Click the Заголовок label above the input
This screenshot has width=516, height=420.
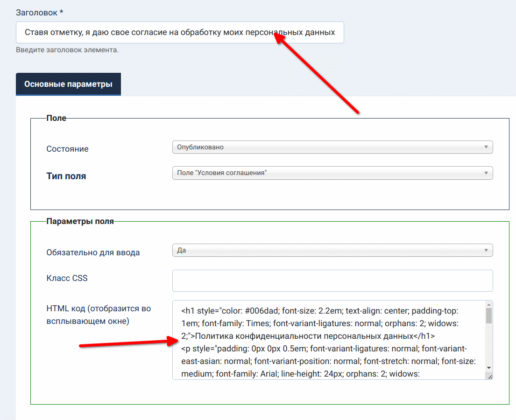pyautogui.click(x=39, y=13)
